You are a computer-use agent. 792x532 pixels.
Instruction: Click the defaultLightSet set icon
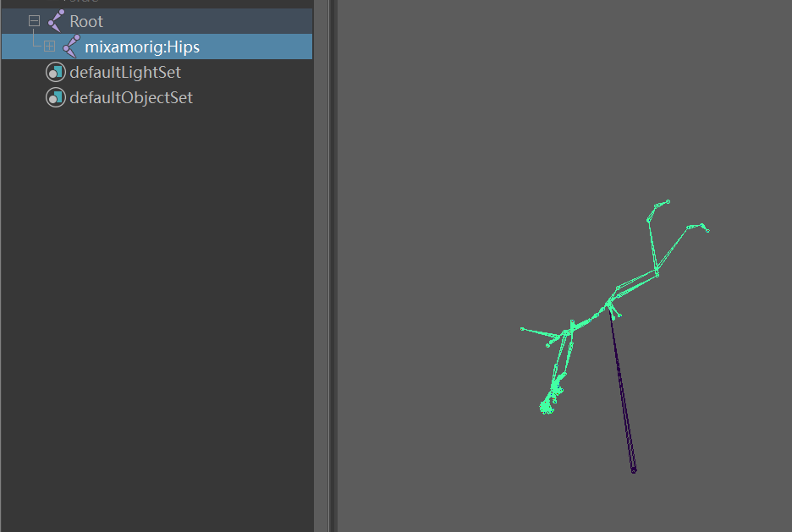click(56, 72)
